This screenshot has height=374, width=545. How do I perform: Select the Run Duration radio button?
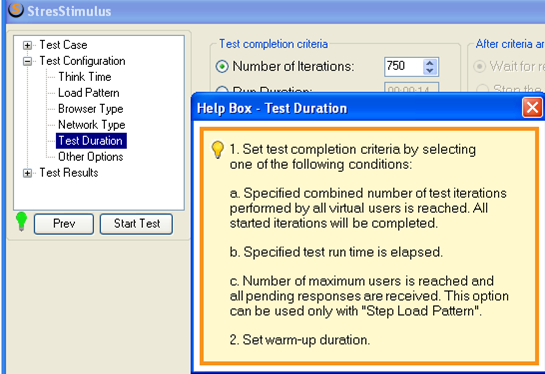pyautogui.click(x=222, y=90)
